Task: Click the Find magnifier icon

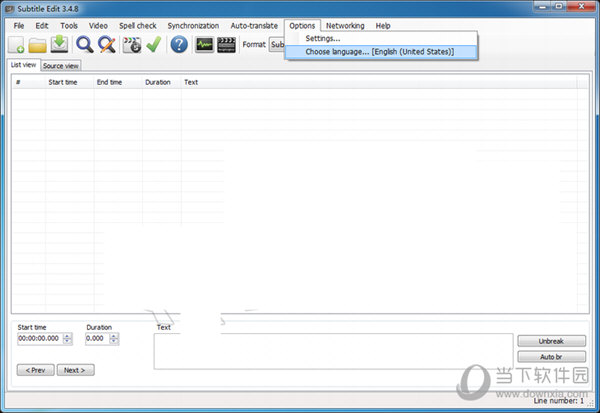Action: (85, 44)
